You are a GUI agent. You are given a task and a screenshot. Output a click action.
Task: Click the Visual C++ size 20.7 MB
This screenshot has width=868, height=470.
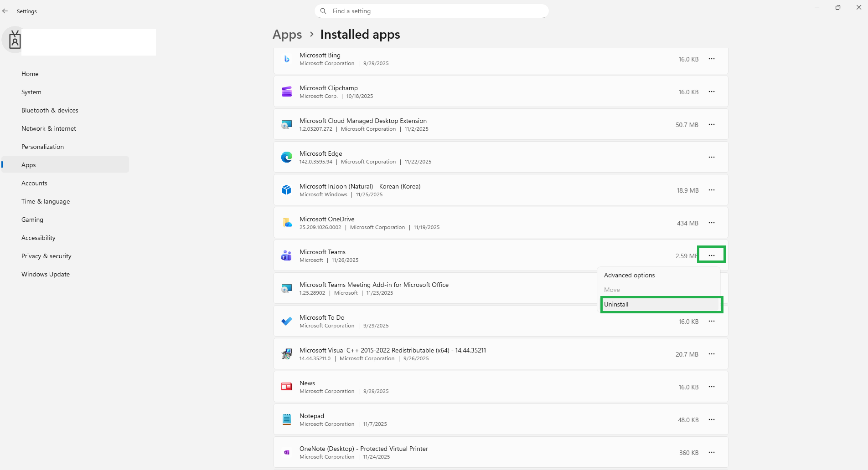click(x=687, y=354)
